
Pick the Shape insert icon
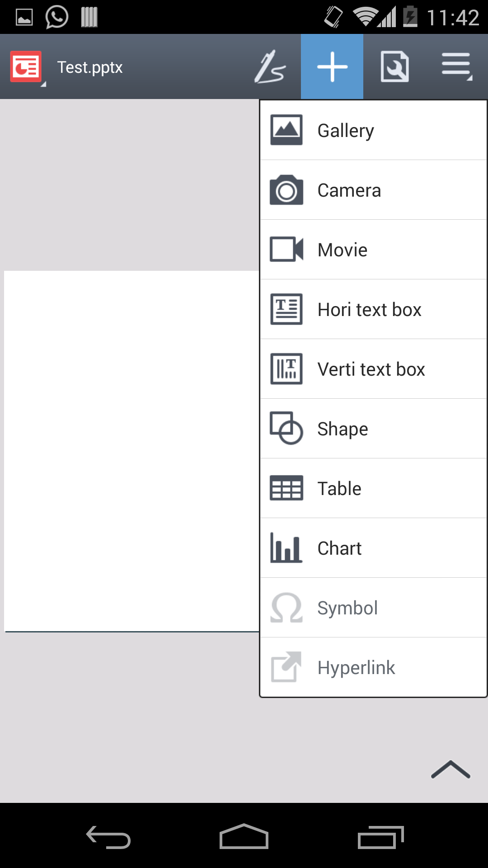click(x=286, y=428)
